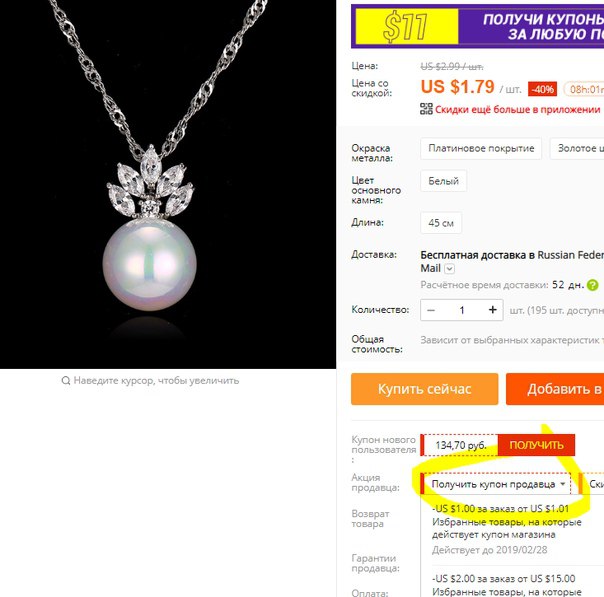Click the Купить сейчас button
The width and height of the screenshot is (604, 597).
point(424,389)
